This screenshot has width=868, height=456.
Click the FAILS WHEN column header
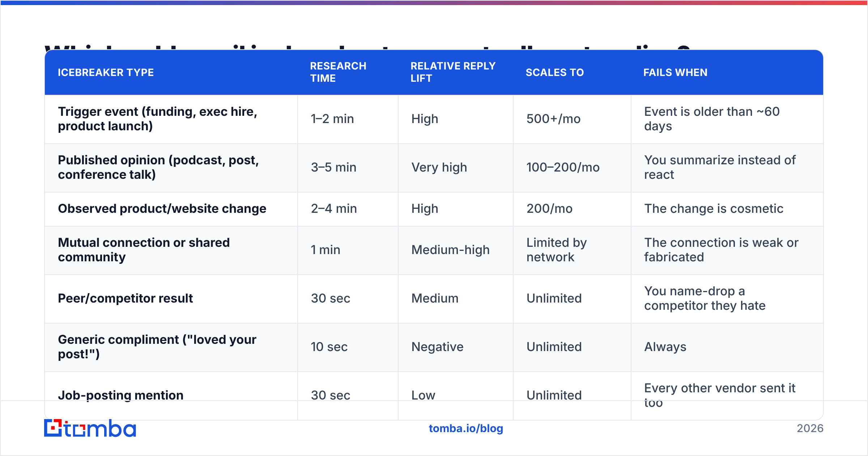(675, 72)
